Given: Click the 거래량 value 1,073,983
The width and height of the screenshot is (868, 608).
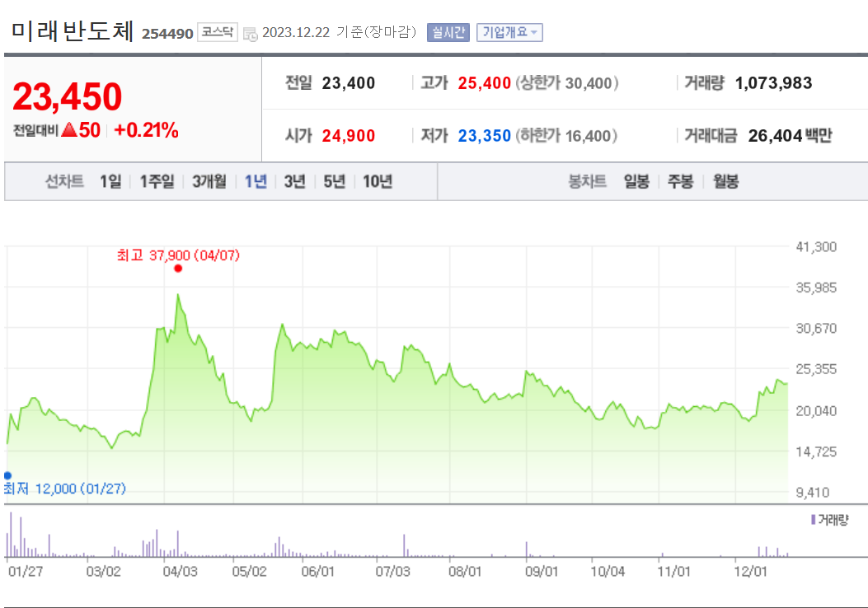Looking at the screenshot, I should pyautogui.click(x=773, y=83).
